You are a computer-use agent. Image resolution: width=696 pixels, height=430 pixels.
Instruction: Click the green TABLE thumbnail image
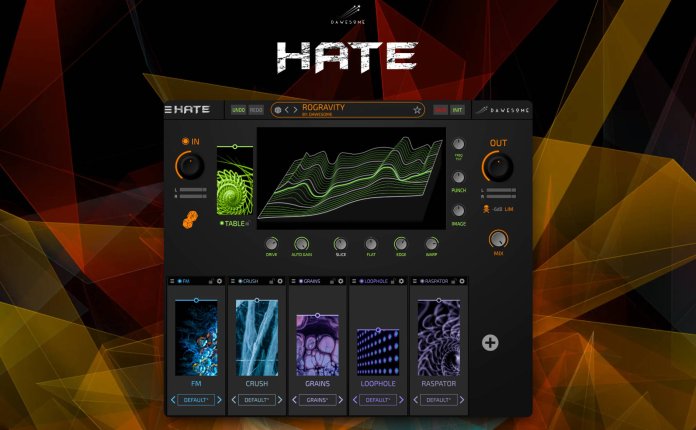tap(235, 182)
